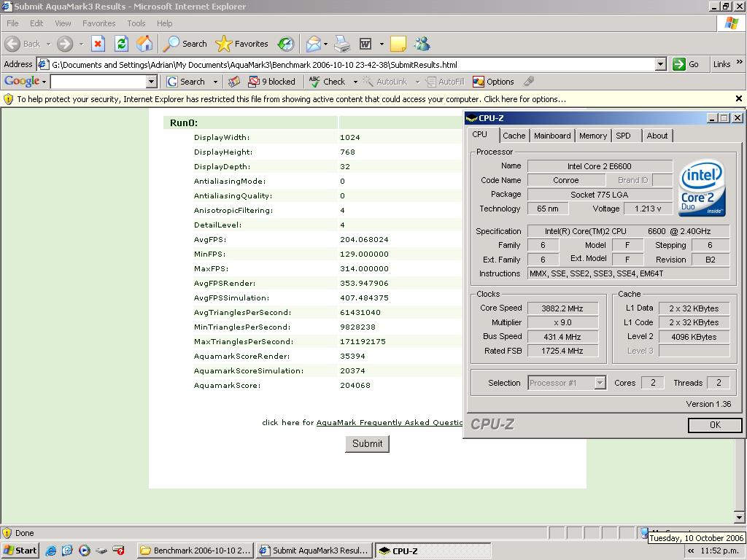The image size is (747, 560).
Task: Open the Discuss yellow note icon
Action: 398,44
